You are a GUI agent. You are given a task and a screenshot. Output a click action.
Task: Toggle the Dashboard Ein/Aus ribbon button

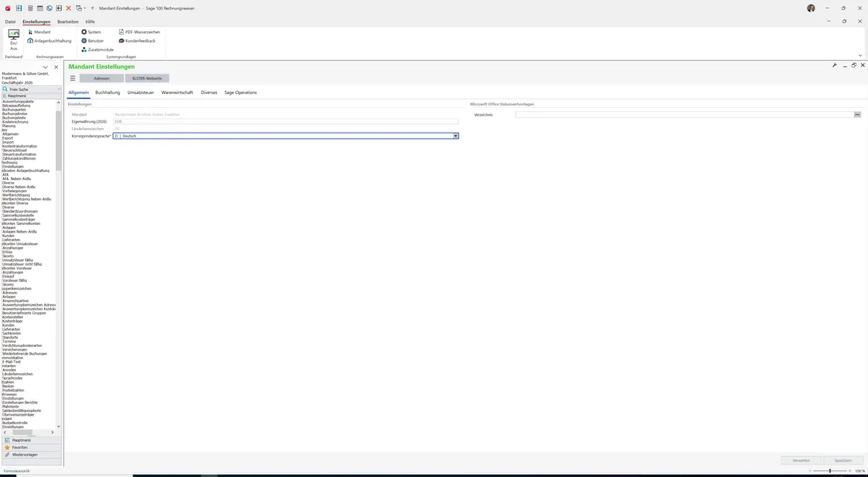point(14,40)
